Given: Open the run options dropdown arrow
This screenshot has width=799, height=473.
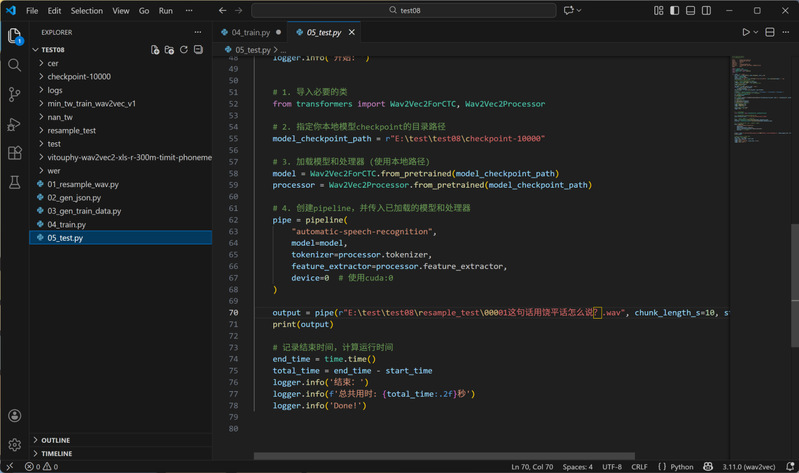Looking at the screenshot, I should (756, 32).
